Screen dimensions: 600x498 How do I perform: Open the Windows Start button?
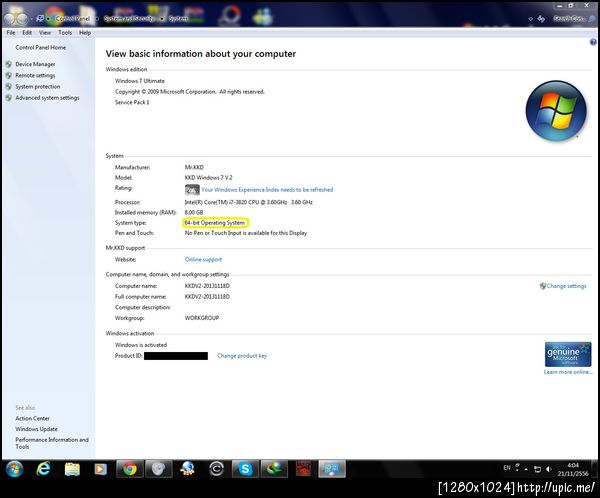(15, 469)
